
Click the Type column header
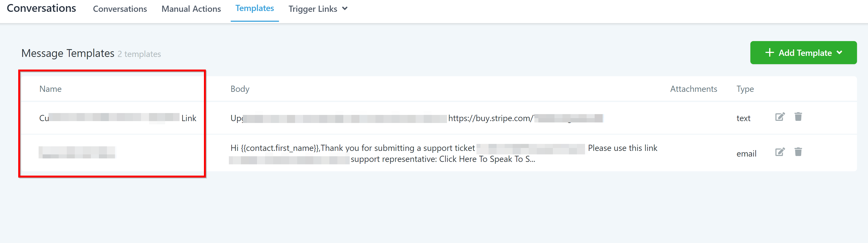tap(745, 89)
